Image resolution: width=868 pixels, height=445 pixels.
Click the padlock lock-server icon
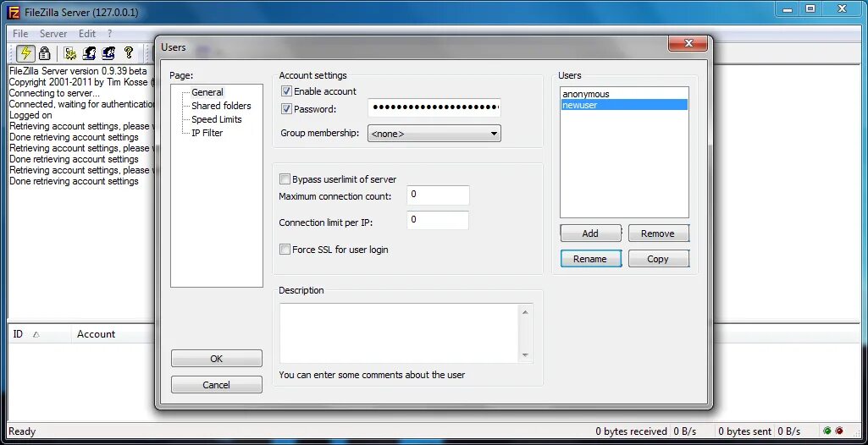(x=45, y=53)
